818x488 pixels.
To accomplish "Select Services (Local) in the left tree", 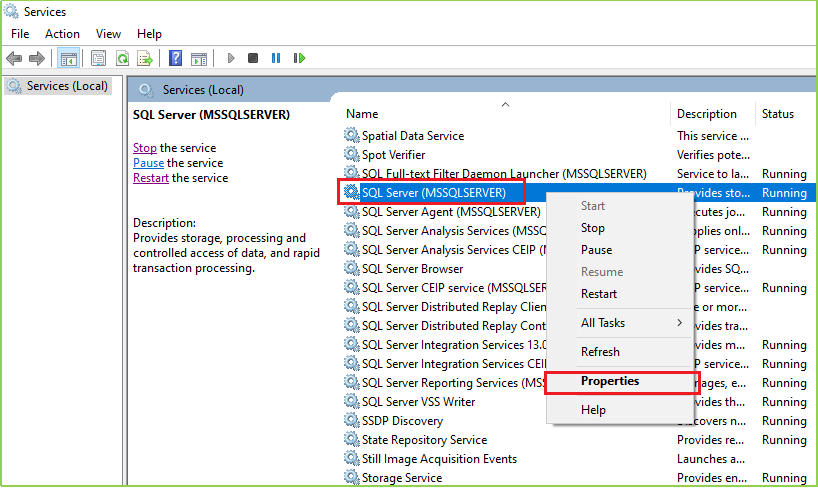I will pos(67,86).
